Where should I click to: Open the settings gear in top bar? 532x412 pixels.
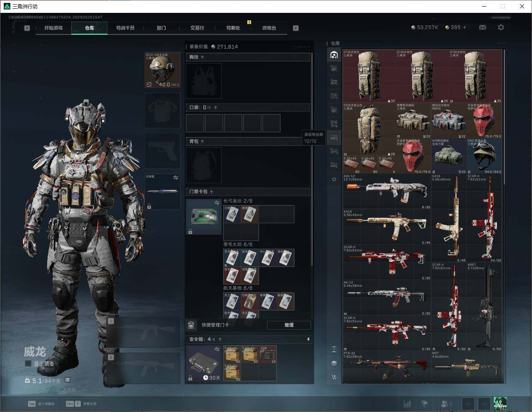coord(501,27)
